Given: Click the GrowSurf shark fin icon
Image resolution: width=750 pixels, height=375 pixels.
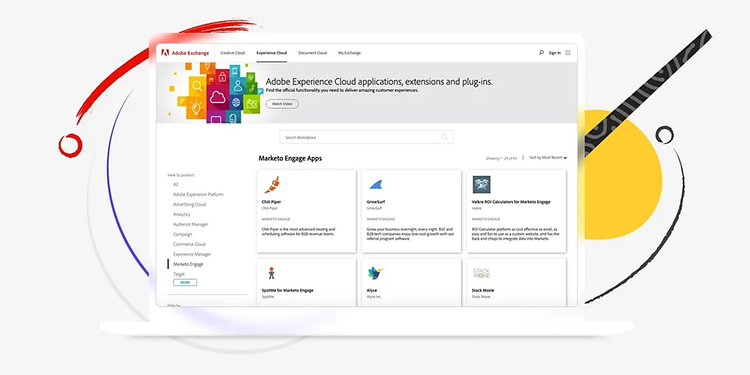Looking at the screenshot, I should coord(375,185).
